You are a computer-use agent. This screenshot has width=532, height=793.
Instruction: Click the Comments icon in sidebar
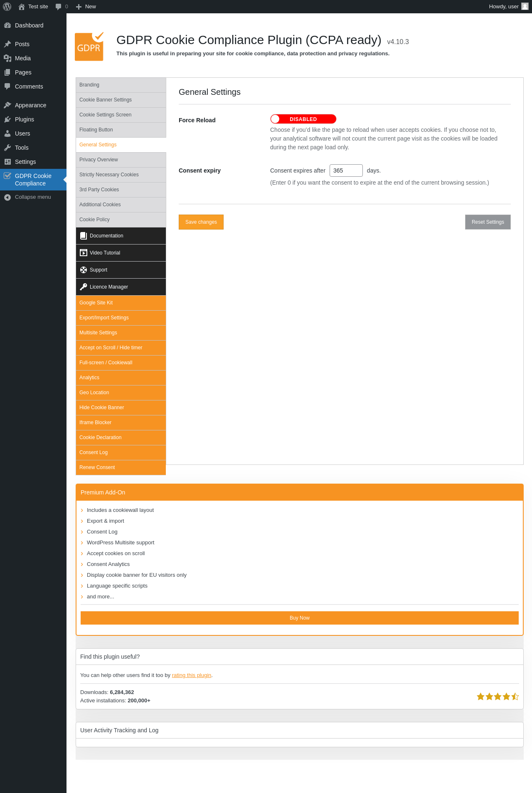click(7, 86)
